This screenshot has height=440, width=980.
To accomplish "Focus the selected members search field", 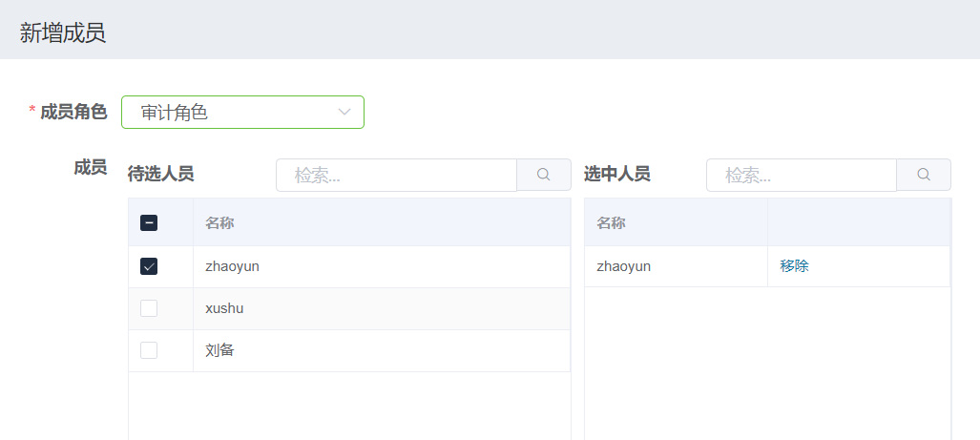I will pyautogui.click(x=802, y=176).
